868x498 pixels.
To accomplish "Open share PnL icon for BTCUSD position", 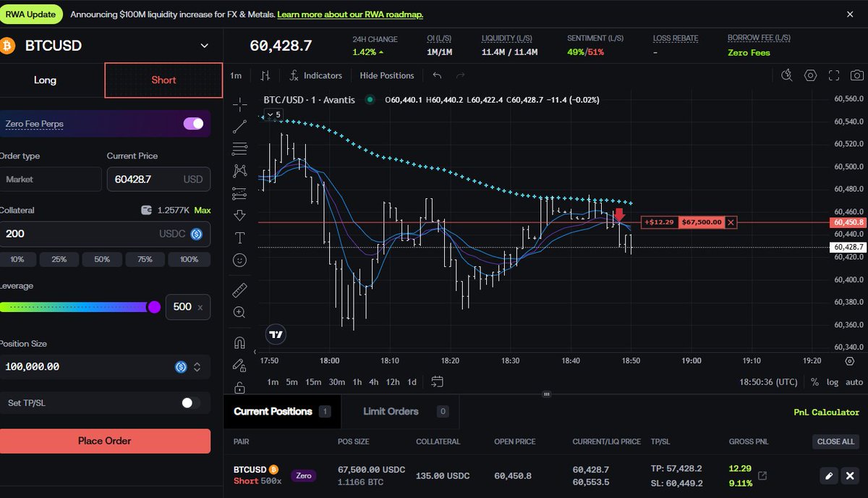I will pos(762,476).
